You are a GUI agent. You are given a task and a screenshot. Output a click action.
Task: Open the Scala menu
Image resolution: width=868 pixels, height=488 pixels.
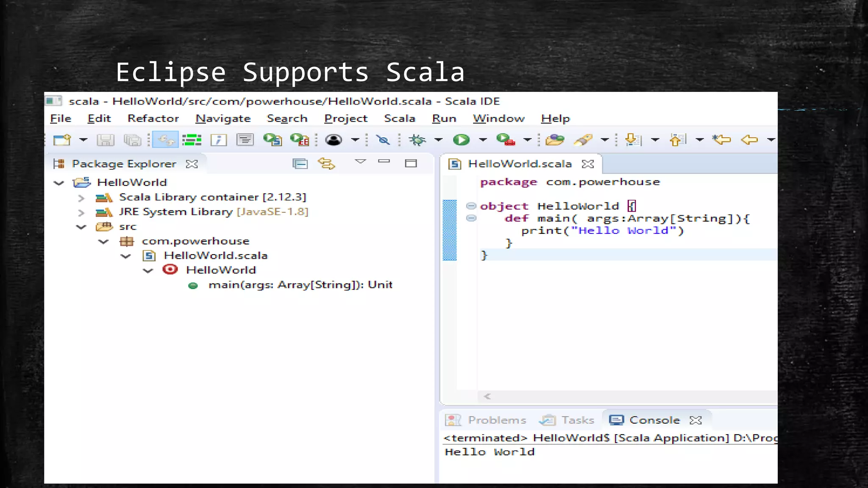tap(400, 118)
